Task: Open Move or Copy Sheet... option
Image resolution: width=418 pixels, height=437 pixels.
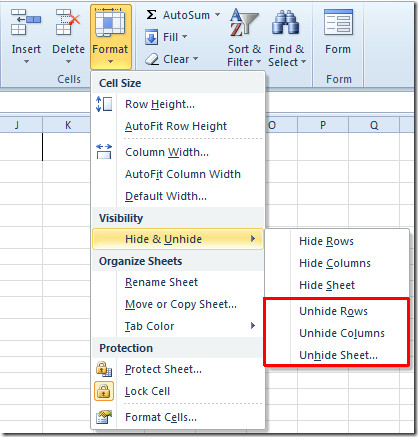Action: point(178,304)
